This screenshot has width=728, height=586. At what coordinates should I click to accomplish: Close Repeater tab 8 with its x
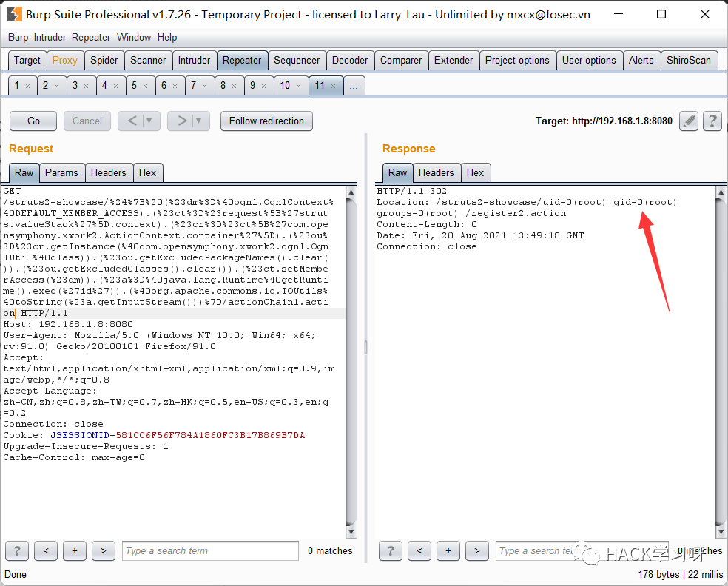coord(235,86)
